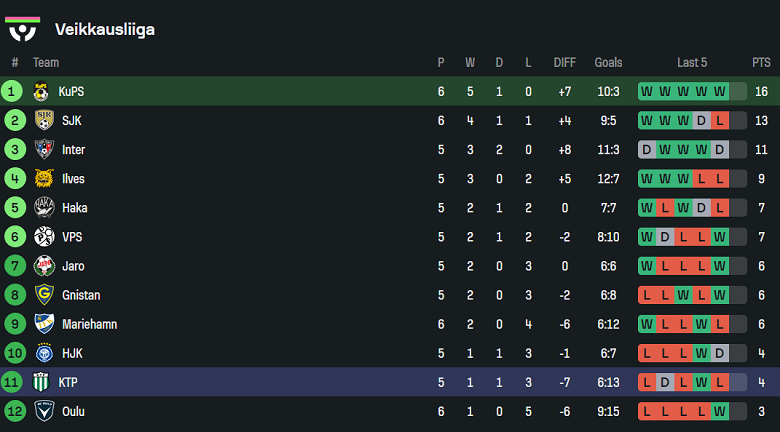Click Inter's first draw badge in Last 5
The image size is (780, 432).
click(647, 150)
